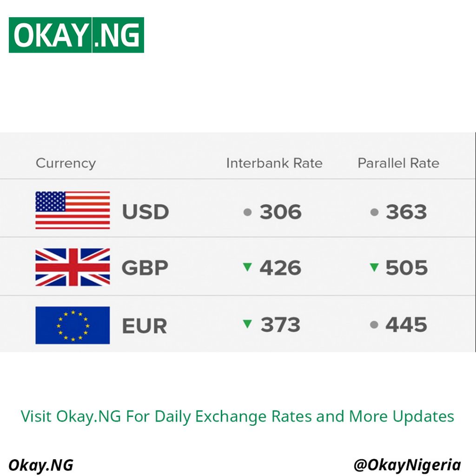This screenshot has height=476, width=476.
Task: Select the Interbank Rate column header
Action: point(274,163)
